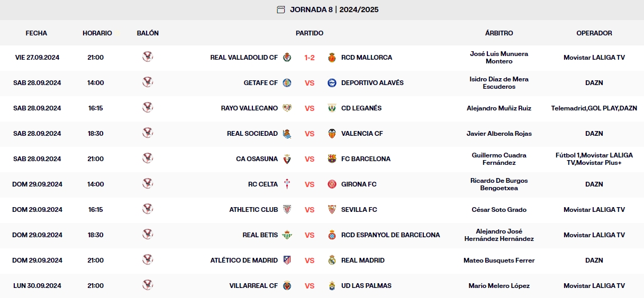Open the Girona FC team link
The width and height of the screenshot is (644, 298).
359,184
